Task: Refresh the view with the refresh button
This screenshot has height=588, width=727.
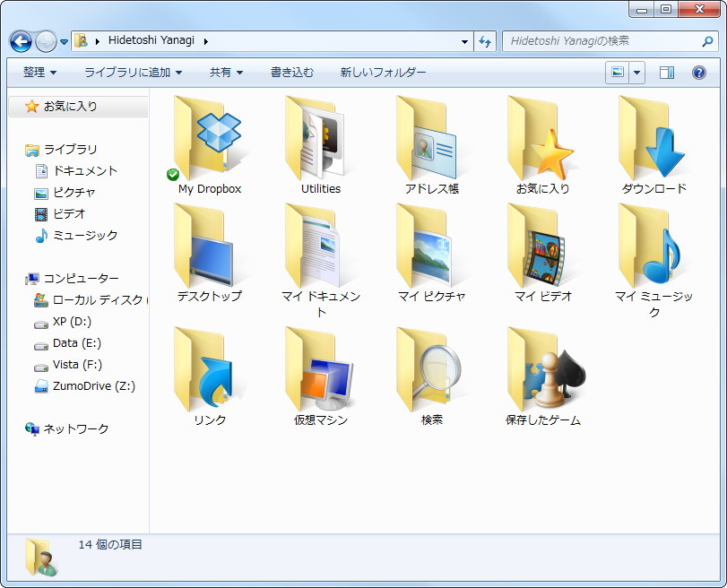Action: click(x=486, y=40)
